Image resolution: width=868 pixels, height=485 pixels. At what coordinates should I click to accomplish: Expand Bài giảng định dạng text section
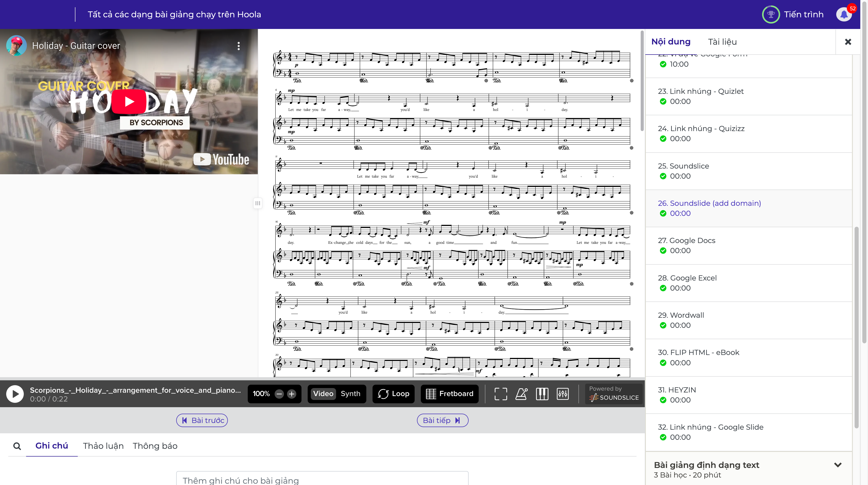click(x=838, y=465)
